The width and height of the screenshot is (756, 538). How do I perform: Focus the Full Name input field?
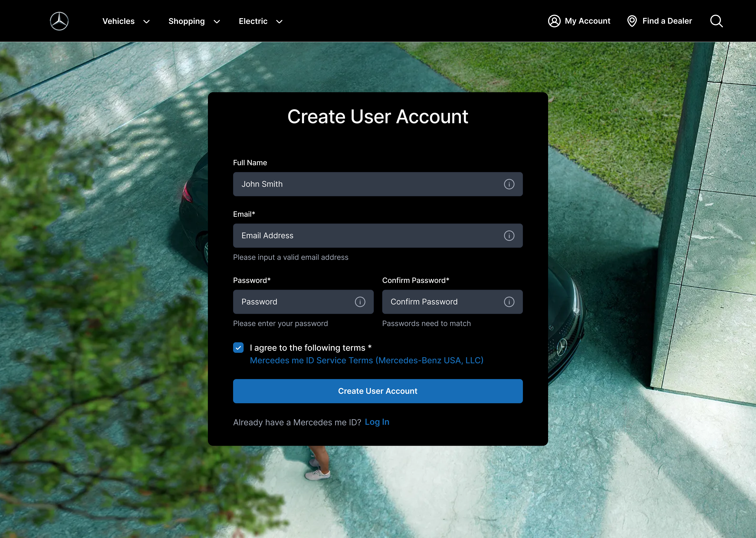tap(378, 184)
